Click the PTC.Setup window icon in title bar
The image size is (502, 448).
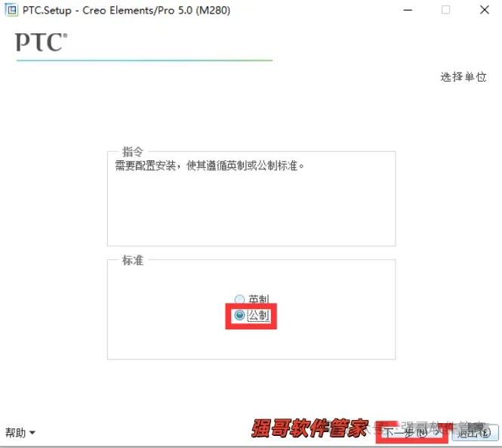[x=11, y=10]
